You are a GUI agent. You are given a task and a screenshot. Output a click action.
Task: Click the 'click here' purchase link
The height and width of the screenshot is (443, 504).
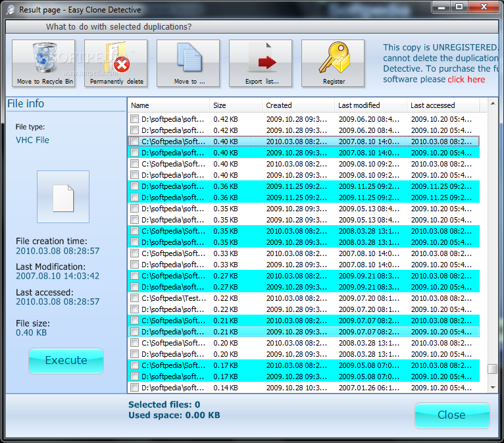point(466,80)
